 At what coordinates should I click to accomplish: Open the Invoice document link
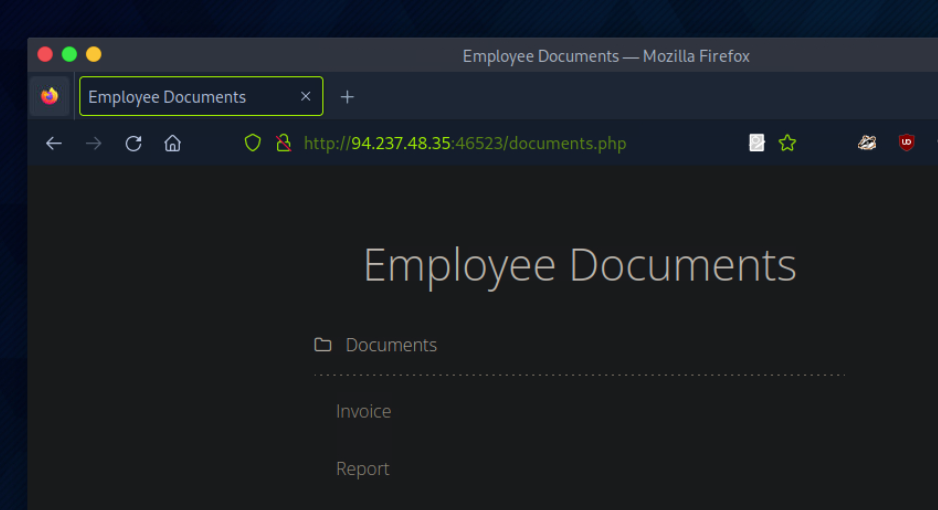click(x=363, y=411)
